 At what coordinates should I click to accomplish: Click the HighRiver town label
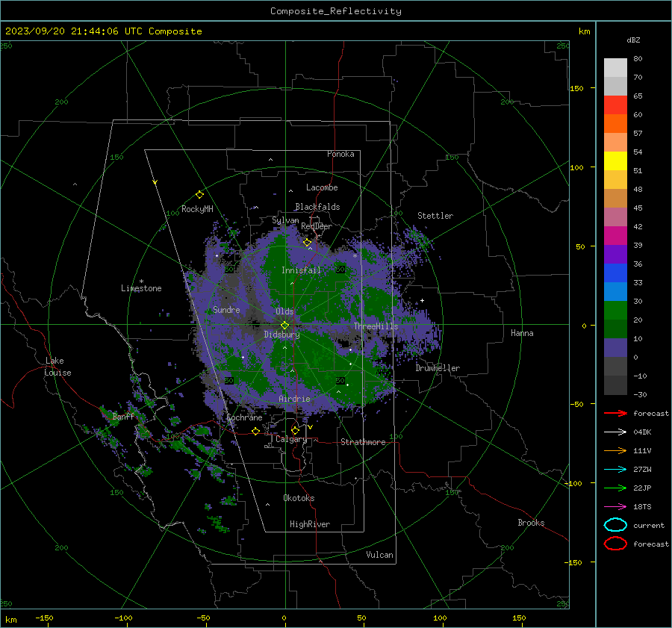click(310, 525)
